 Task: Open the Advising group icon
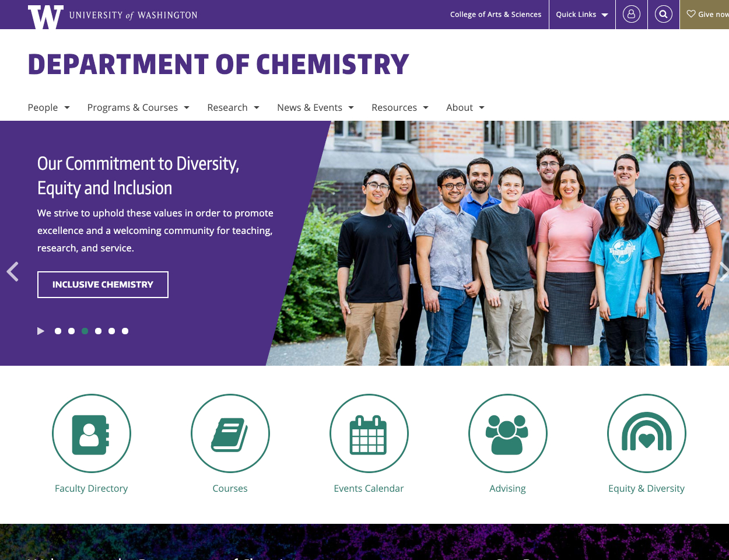pos(507,434)
